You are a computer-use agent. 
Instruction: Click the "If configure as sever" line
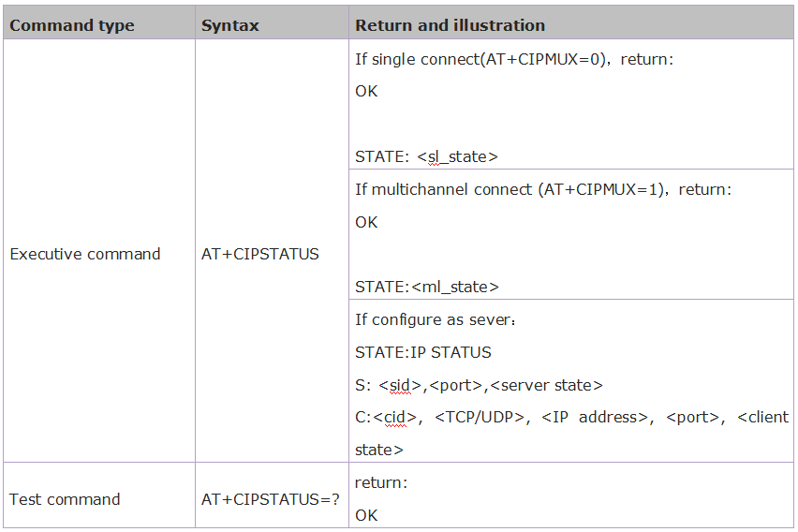tap(436, 319)
